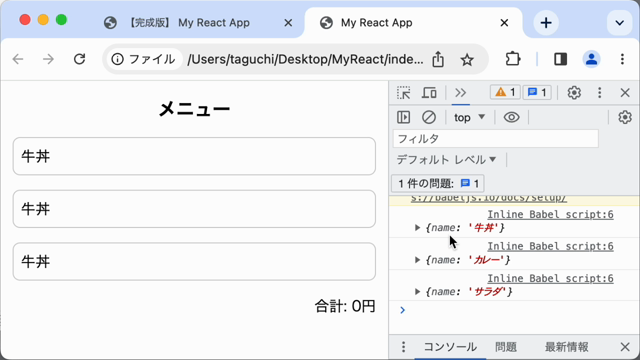640x360 pixels.
Task: Open the issues count badge in toolbar
Action: tap(537, 93)
